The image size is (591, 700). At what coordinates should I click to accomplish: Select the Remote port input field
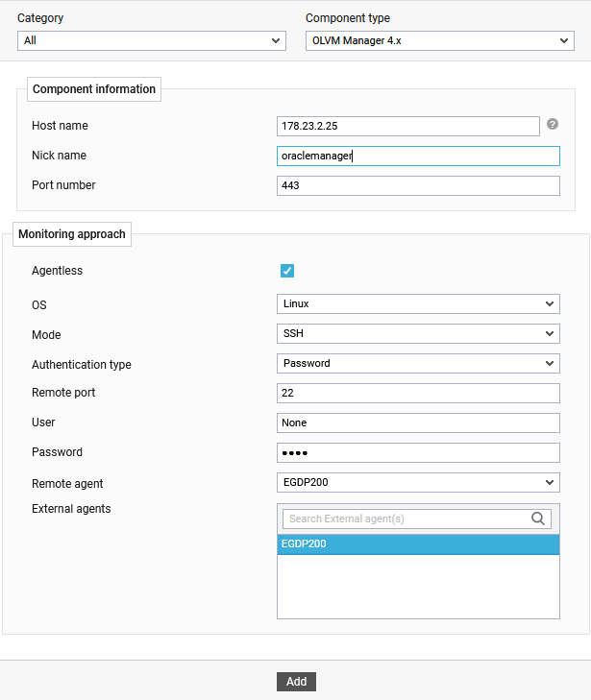(418, 394)
